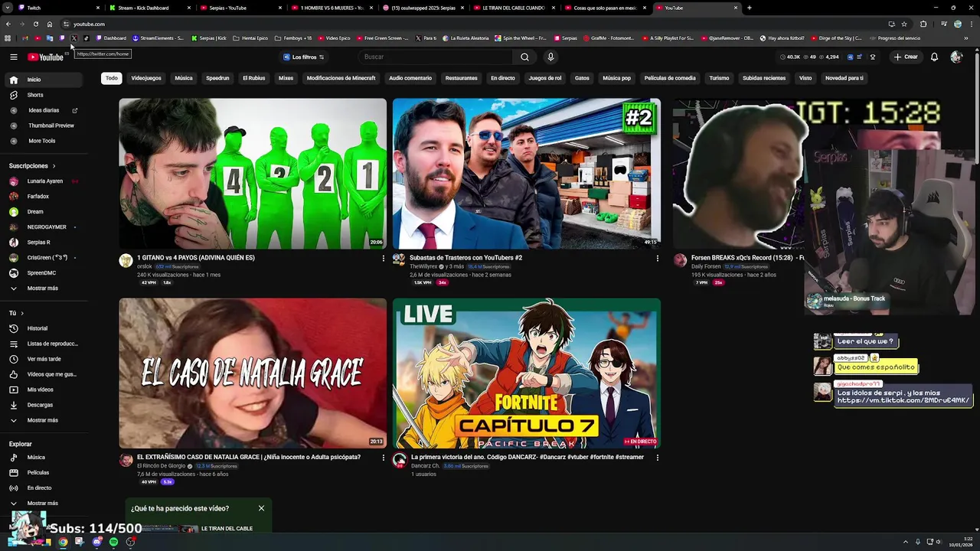Screen dimensions: 980x551
Task: Select the Mixes filter chip
Action: pyautogui.click(x=286, y=78)
